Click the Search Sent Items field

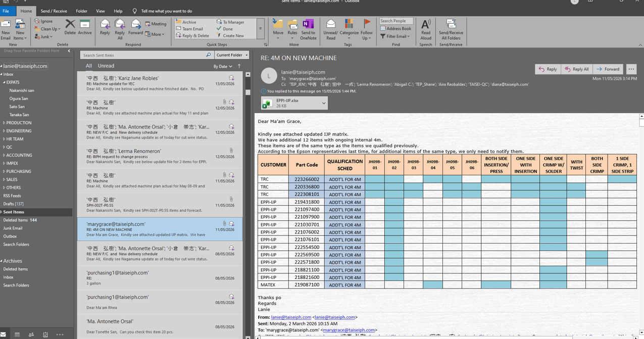coord(143,55)
